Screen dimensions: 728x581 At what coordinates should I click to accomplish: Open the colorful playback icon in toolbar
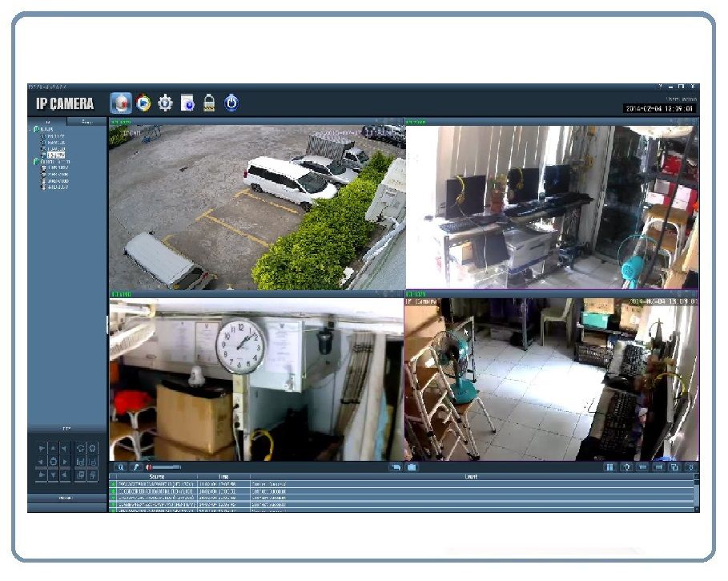point(143,103)
